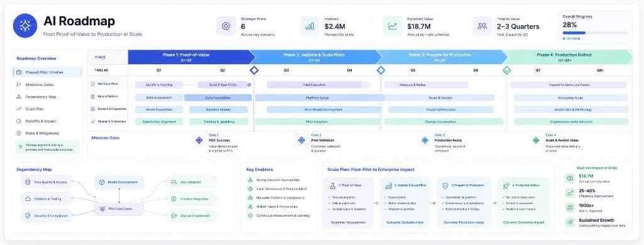Screen dimensions: 644x245
Task: Click the Strong Executive Sponsorship enabler icon
Action: pos(250,180)
